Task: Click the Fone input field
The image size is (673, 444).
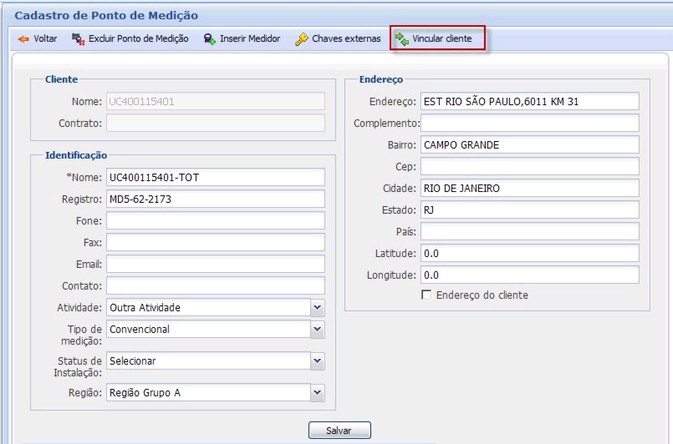Action: [x=216, y=220]
